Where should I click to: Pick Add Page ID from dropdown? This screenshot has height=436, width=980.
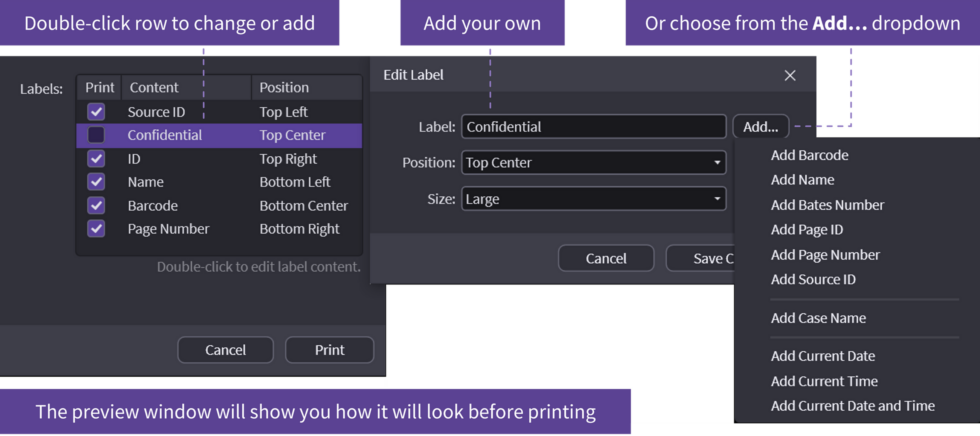[806, 229]
